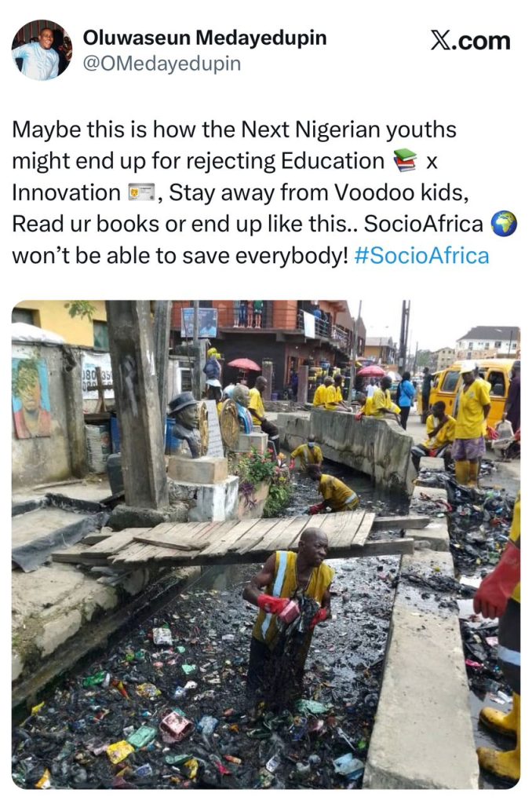Click the bust statue wearing a hat

185,425
